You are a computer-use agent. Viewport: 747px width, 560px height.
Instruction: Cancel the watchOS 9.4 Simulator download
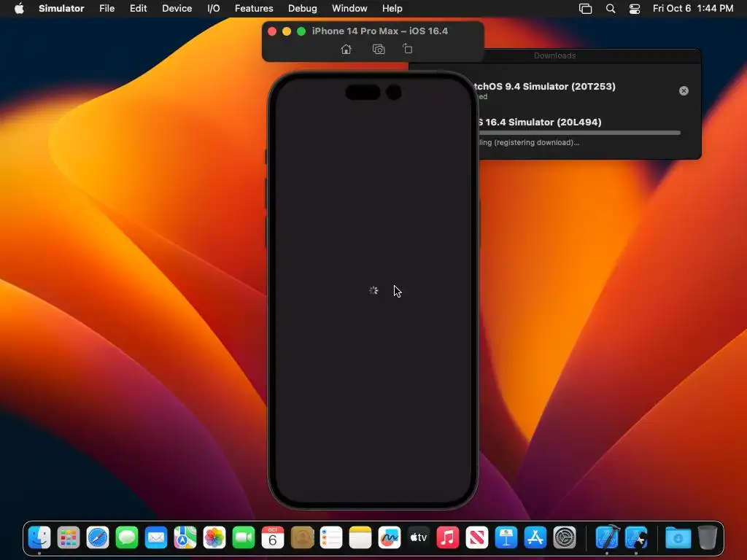[684, 90]
